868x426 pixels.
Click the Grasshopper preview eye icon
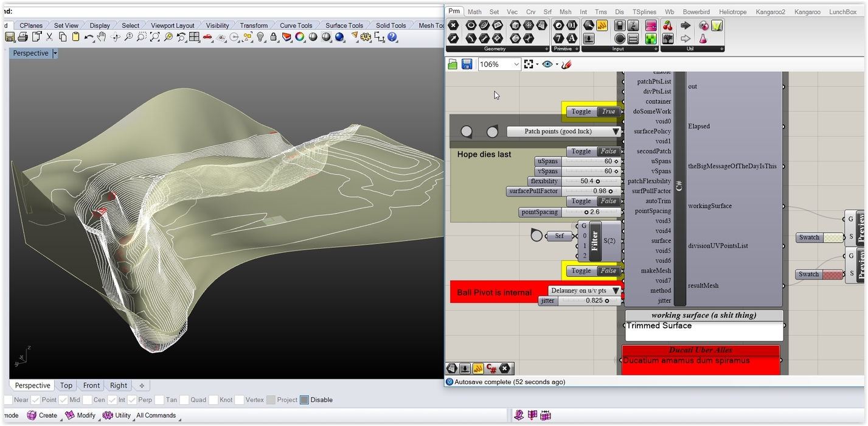(x=547, y=64)
